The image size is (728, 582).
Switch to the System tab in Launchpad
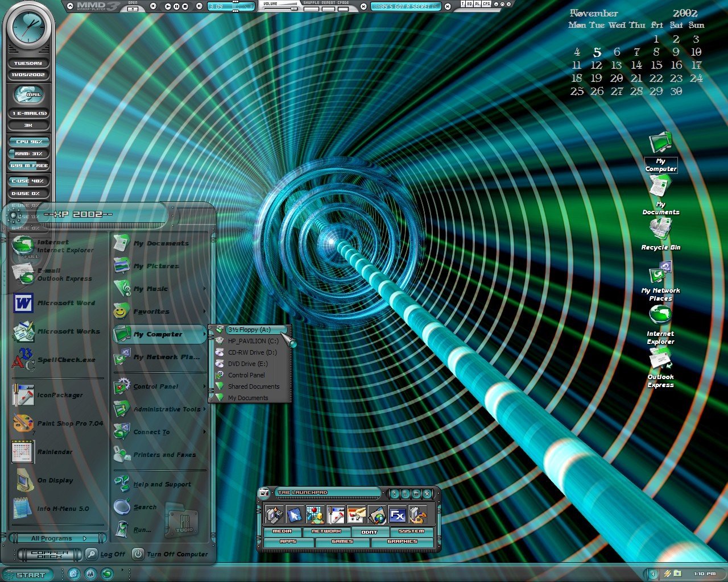(411, 531)
